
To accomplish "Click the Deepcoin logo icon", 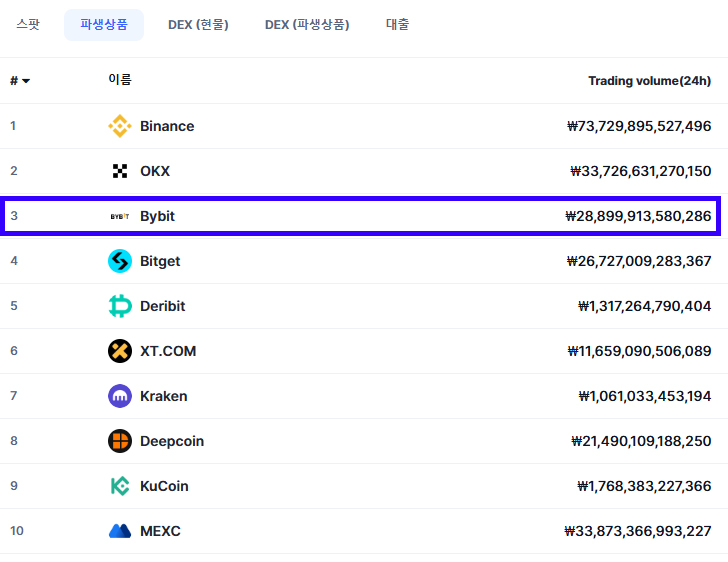I will tap(120, 441).
